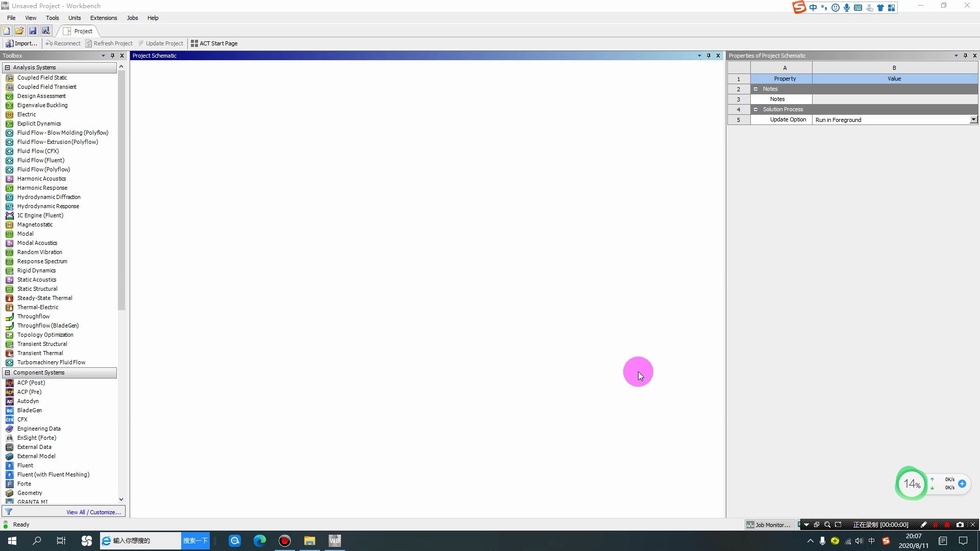Click the Project tab label
Screen dimensions: 980x551
coord(83,31)
